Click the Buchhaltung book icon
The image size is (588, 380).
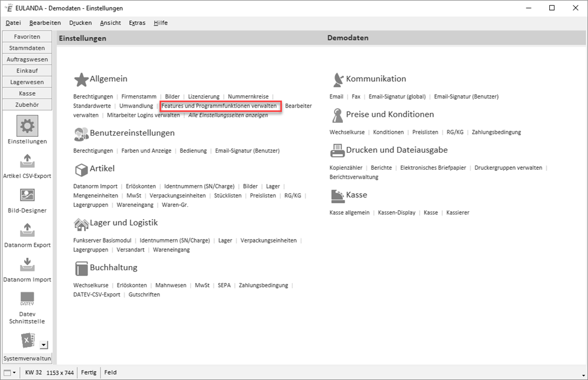(x=81, y=268)
